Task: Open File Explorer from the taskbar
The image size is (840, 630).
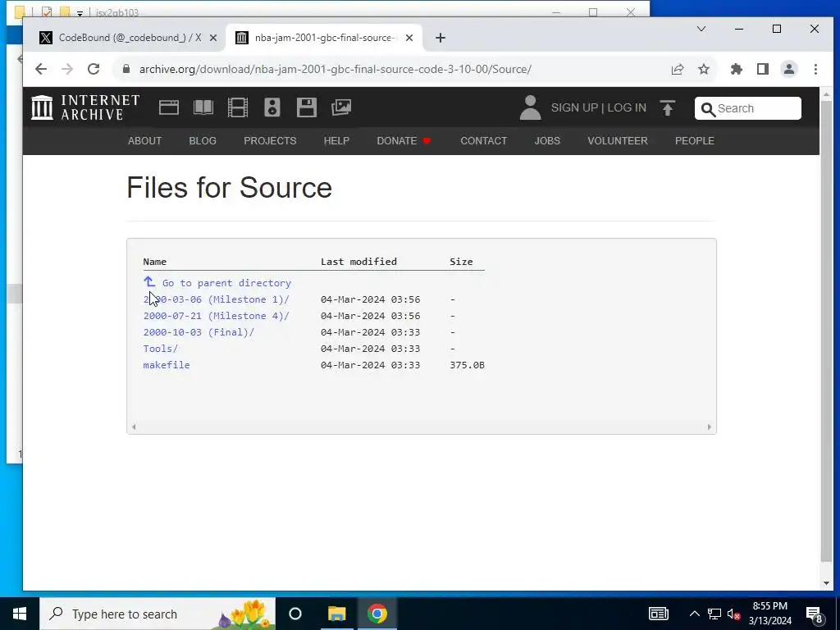Action: [x=336, y=614]
